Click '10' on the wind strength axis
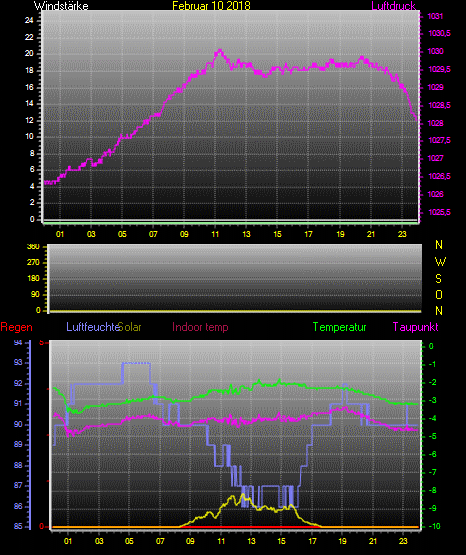The height and width of the screenshot is (555, 466). 29,136
